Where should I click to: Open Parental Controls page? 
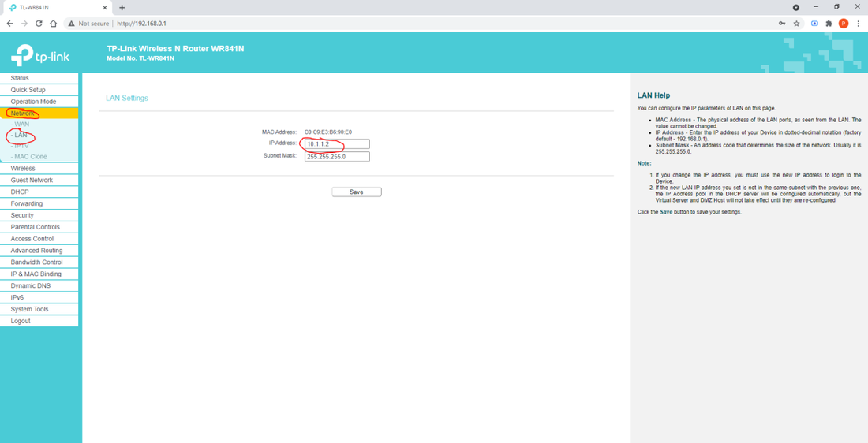pos(39,227)
